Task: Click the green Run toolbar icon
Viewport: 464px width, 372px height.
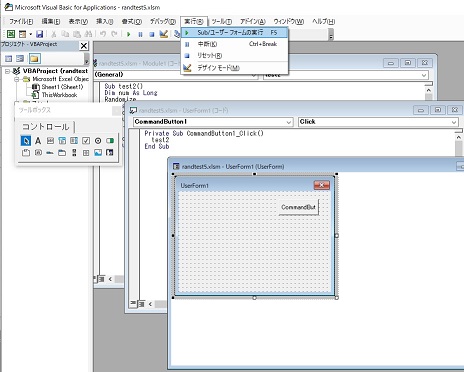Action: pyautogui.click(x=129, y=34)
